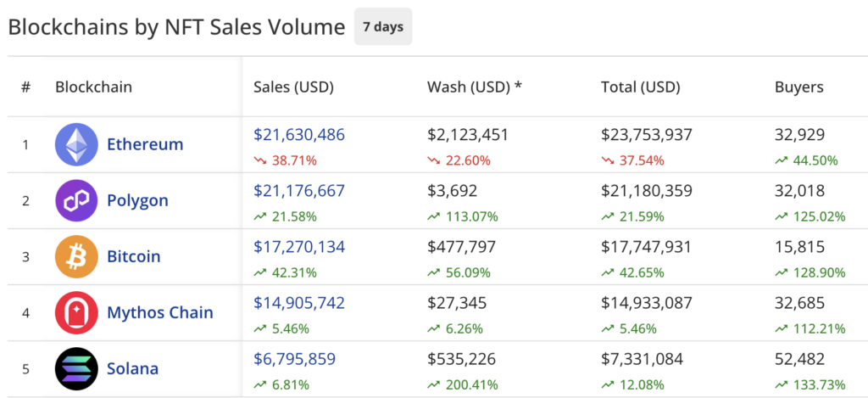Open the Mythos Chain blockchain link

[160, 312]
